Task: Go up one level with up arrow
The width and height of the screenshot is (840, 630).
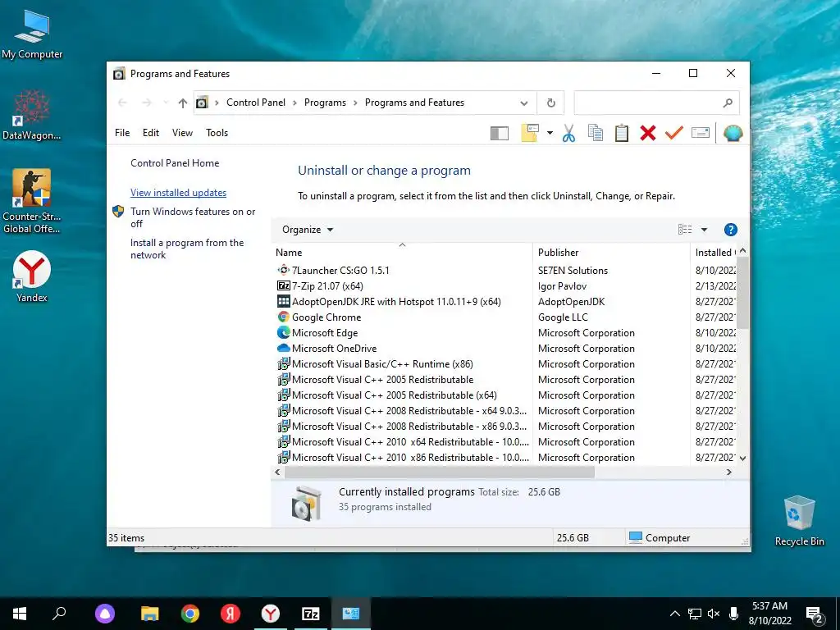Action: point(183,103)
